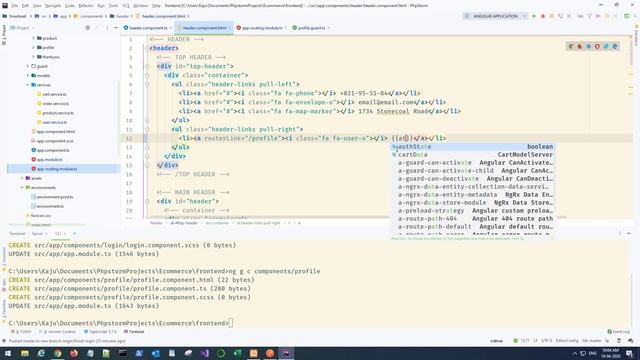The height and width of the screenshot is (360, 640).
Task: Open the VCS menu
Action: pyautogui.click(x=126, y=6)
